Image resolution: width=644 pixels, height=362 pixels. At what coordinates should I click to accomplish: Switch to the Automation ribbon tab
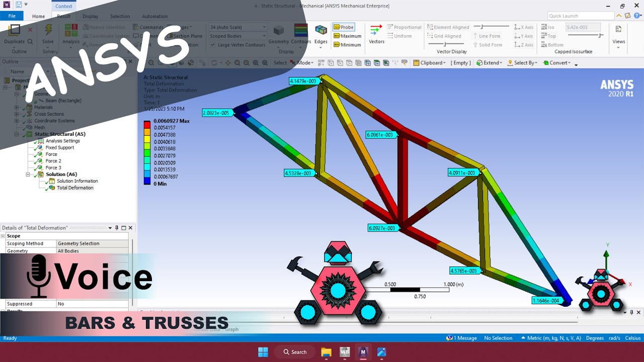(x=154, y=16)
